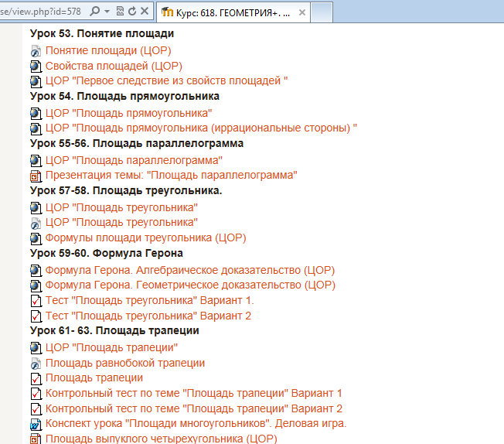504x444 pixels.
Task: Open link ЦОР "Площадь параллелограмма"
Action: (134, 160)
